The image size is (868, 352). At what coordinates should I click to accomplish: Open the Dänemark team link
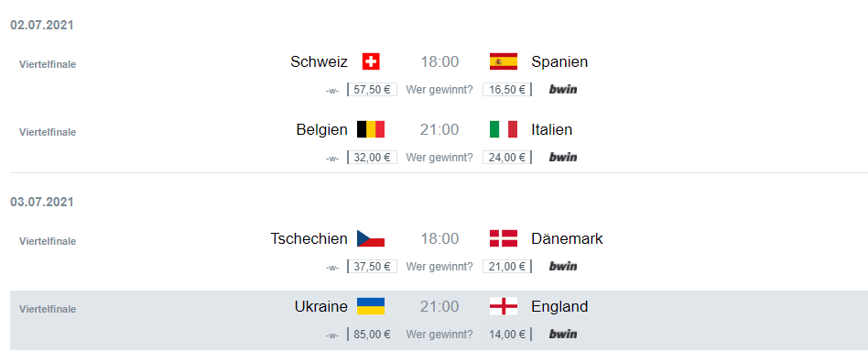(567, 238)
